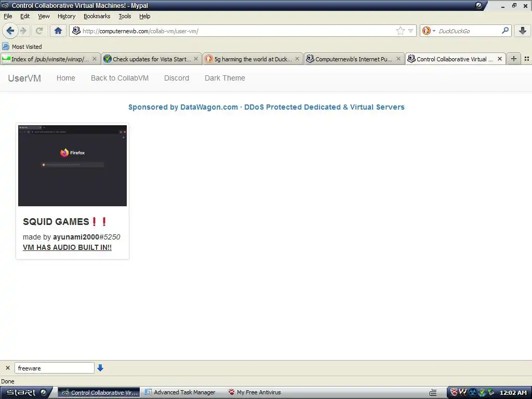The height and width of the screenshot is (399, 532).
Task: Go back using the back arrow
Action: tap(10, 31)
